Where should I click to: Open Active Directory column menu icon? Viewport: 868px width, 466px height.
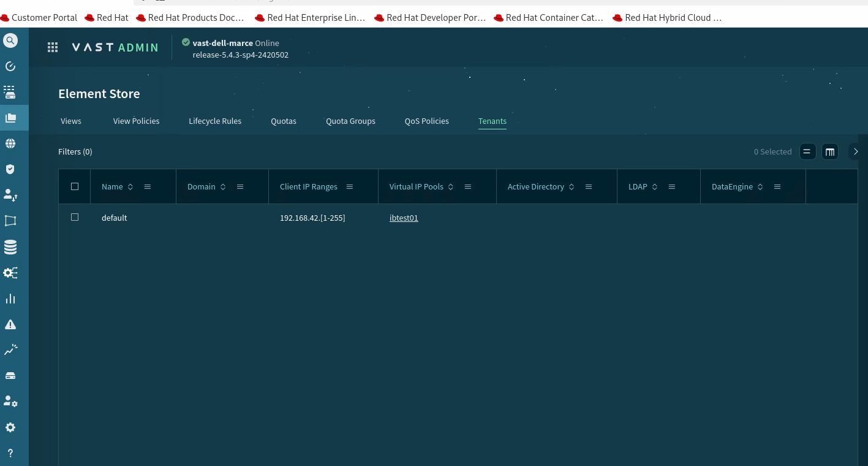tap(589, 186)
